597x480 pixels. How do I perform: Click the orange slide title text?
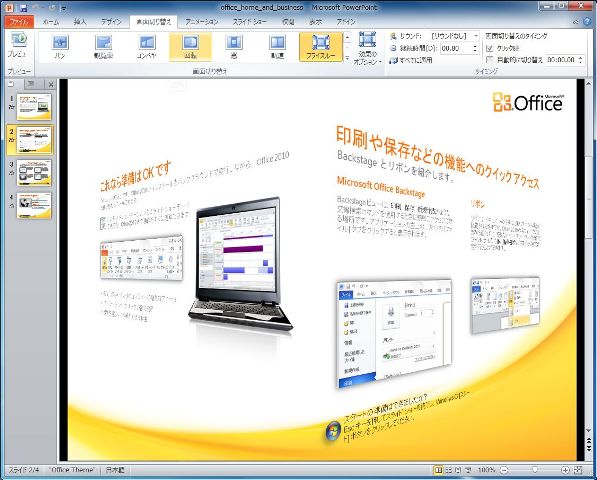tap(437, 156)
